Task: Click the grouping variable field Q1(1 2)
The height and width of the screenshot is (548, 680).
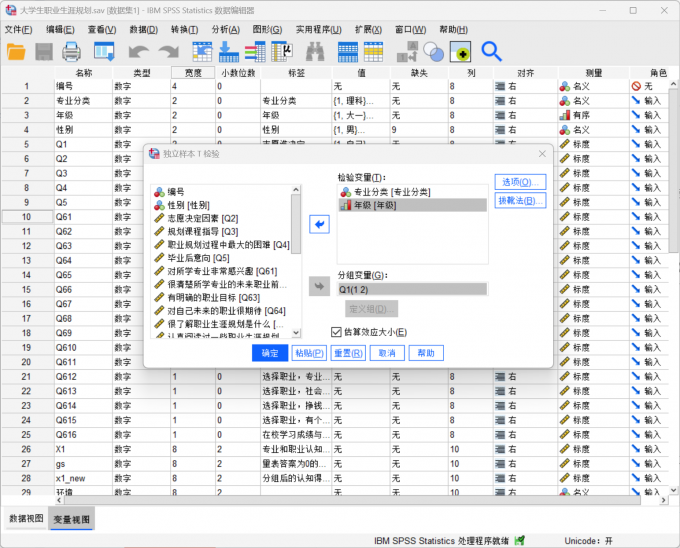Action: tap(412, 289)
